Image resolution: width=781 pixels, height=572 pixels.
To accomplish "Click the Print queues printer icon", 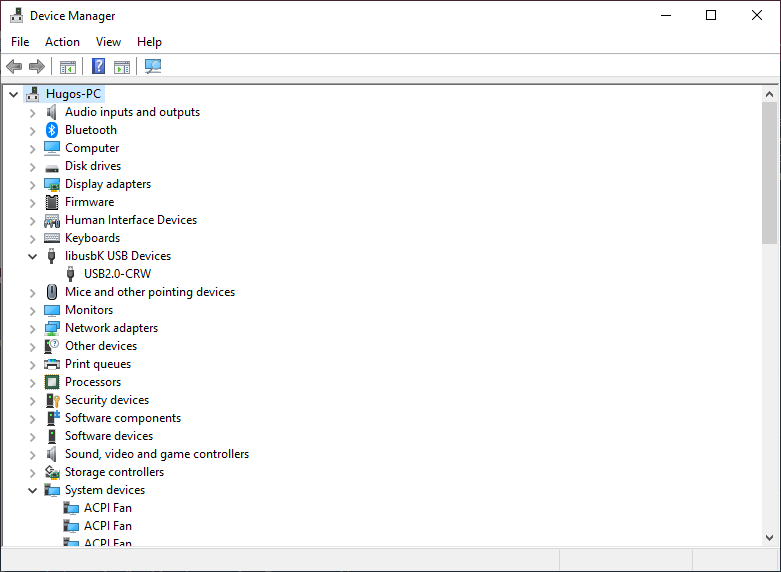I will point(52,364).
